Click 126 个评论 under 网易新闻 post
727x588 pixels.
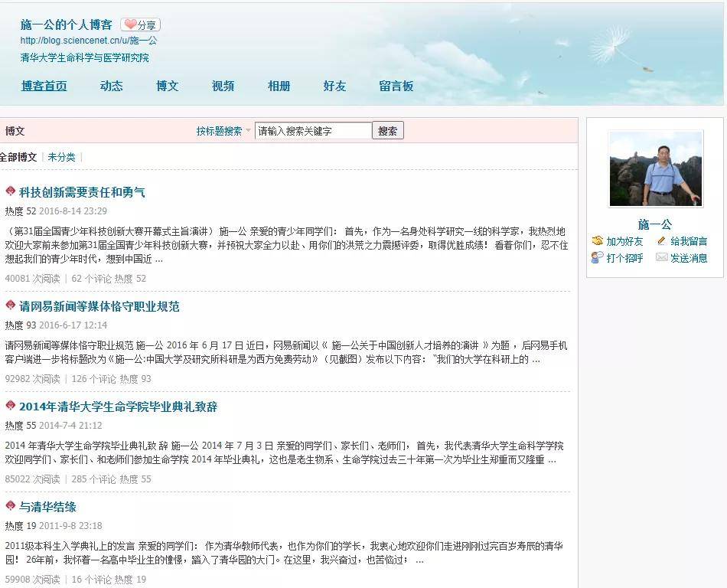tap(94, 378)
